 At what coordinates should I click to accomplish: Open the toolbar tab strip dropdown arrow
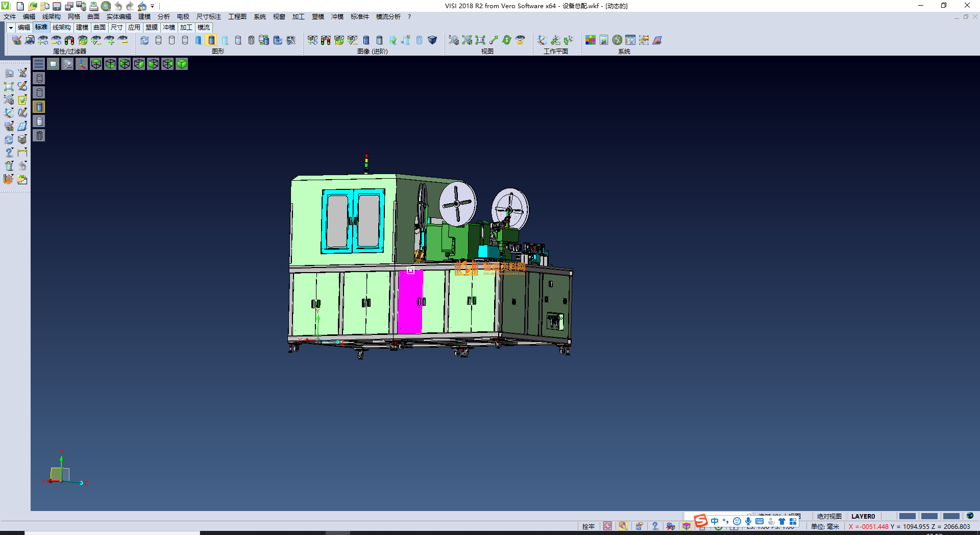pyautogui.click(x=10, y=28)
